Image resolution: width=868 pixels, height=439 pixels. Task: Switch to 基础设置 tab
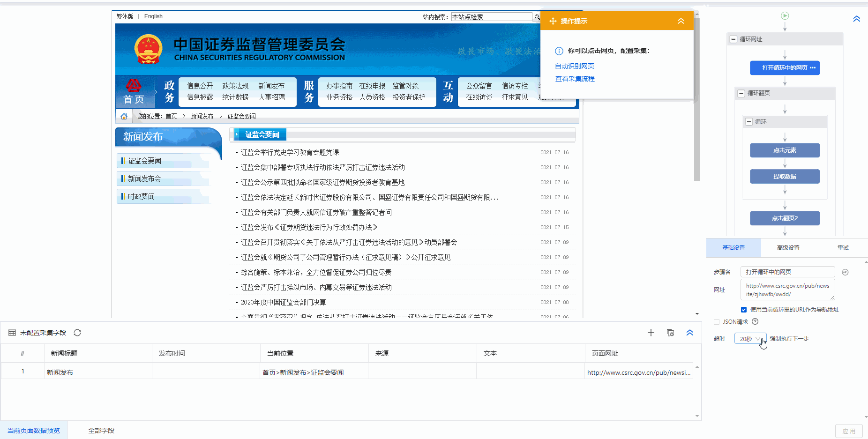click(733, 248)
